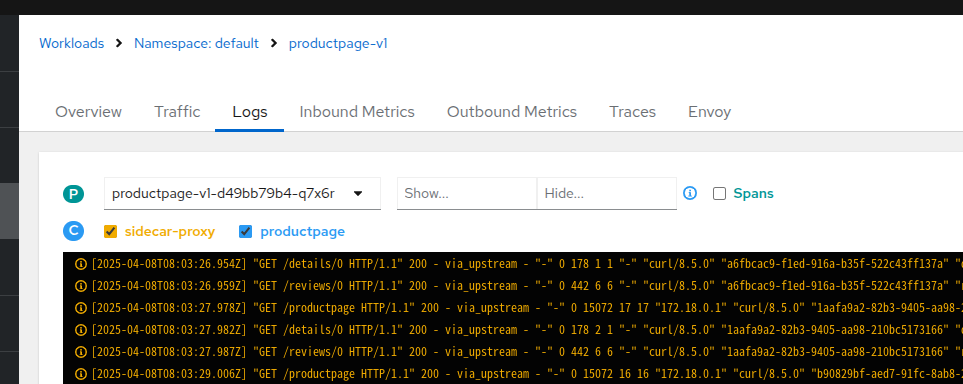
Task: Click the sidecar-proxy label
Action: 170,232
